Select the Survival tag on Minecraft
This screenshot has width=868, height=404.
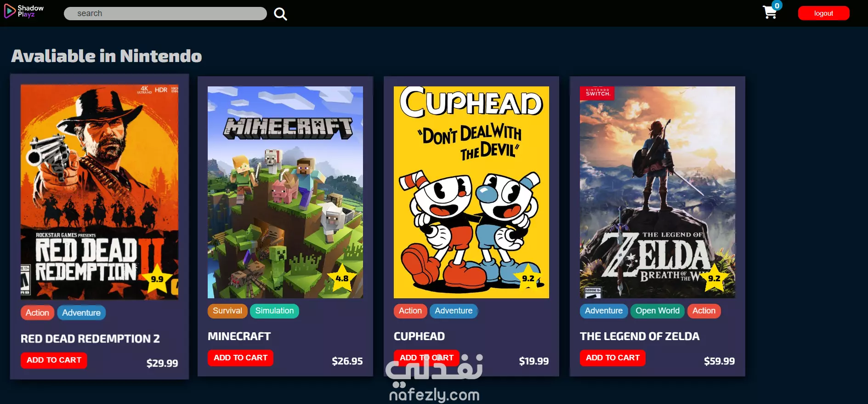pos(227,311)
